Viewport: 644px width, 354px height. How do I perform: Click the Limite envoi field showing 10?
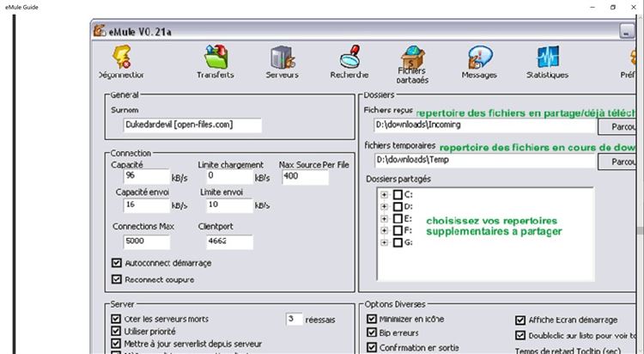[x=229, y=205]
